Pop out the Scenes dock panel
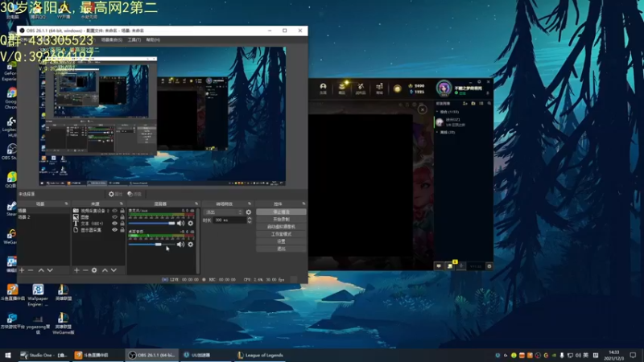Image resolution: width=644 pixels, height=362 pixels. (66, 204)
